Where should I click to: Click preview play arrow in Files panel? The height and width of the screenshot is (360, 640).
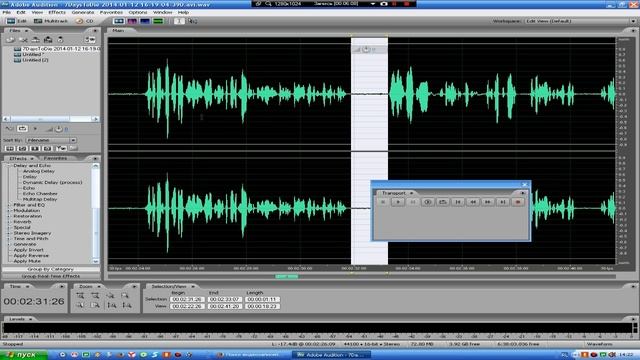(35, 129)
